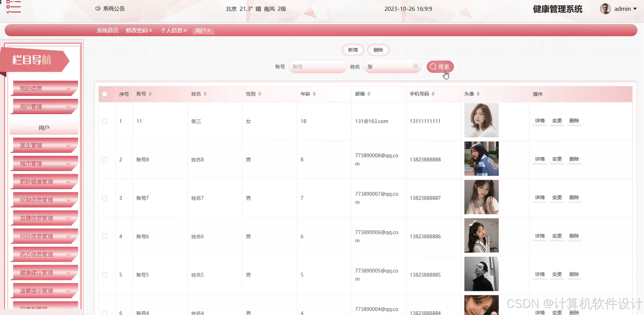Expand the 医生管理 menu

pyautogui.click(x=45, y=145)
